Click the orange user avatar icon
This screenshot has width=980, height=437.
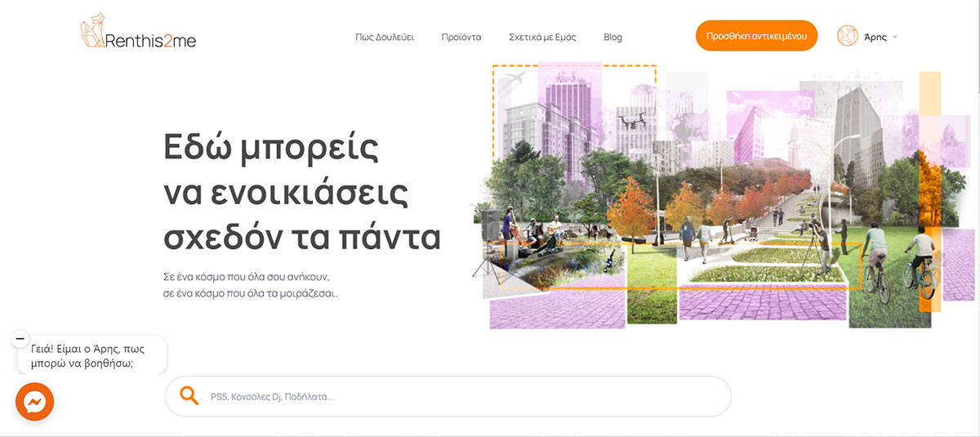[848, 36]
